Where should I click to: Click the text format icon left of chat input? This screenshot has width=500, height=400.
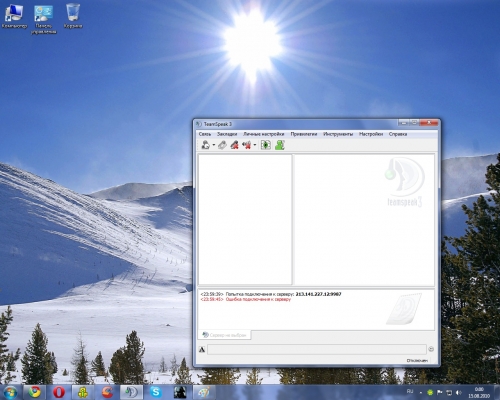coord(202,349)
